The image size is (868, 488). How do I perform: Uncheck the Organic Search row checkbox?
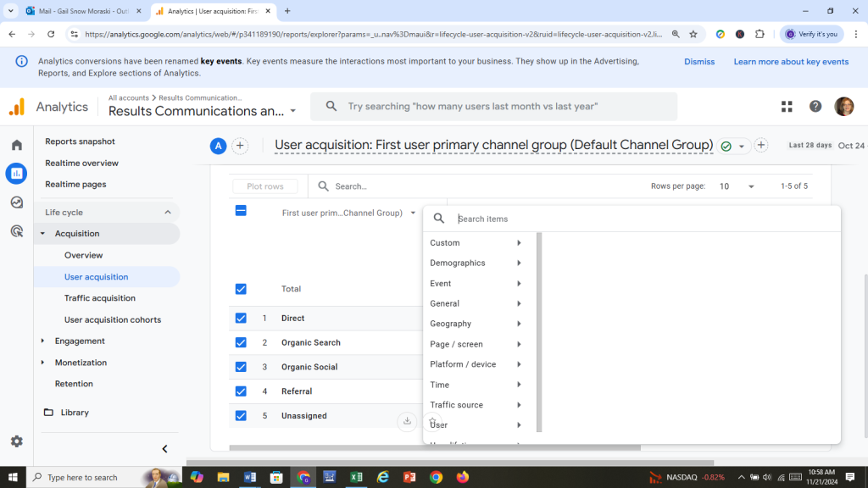coord(241,342)
